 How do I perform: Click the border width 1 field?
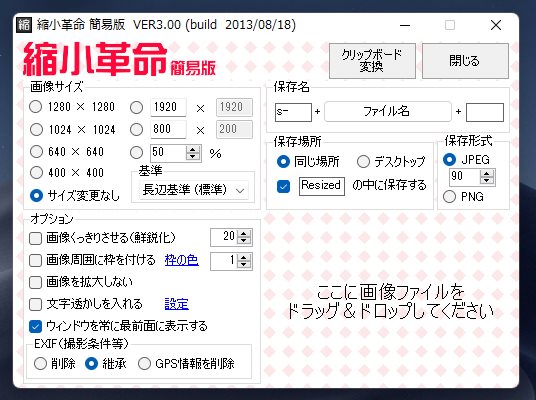click(x=225, y=261)
